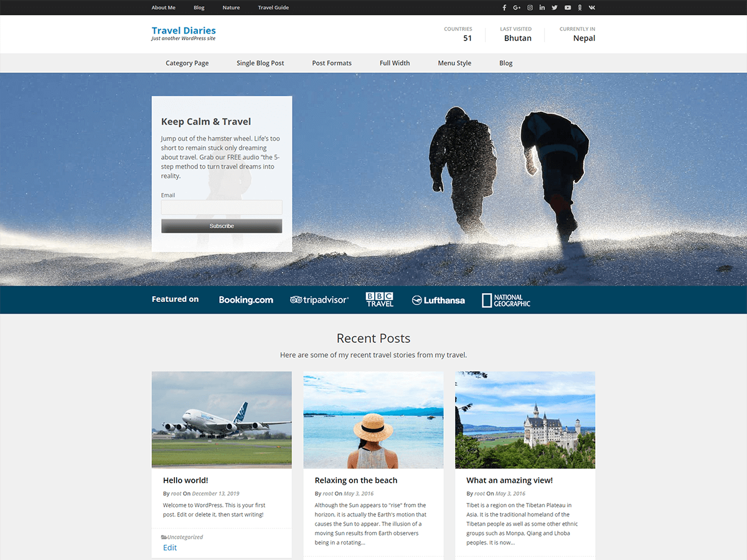This screenshot has height=560, width=747.
Task: Focus the Email input field
Action: 222,208
